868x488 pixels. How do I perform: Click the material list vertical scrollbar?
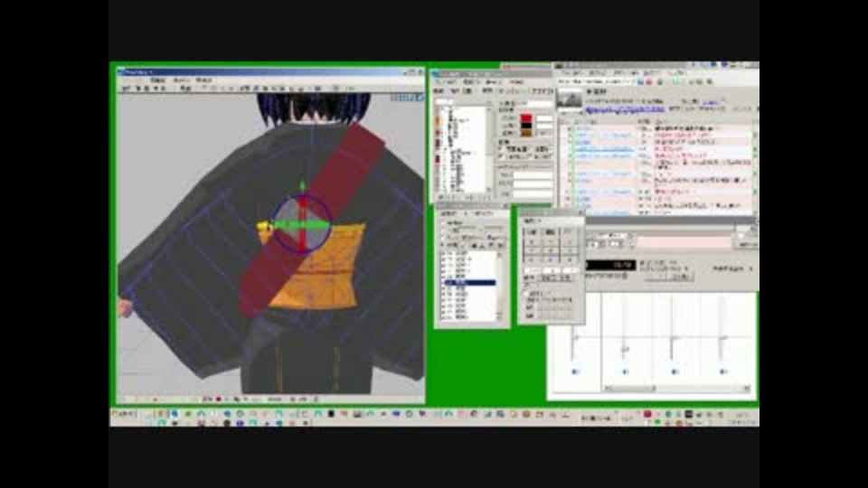pos(487,148)
